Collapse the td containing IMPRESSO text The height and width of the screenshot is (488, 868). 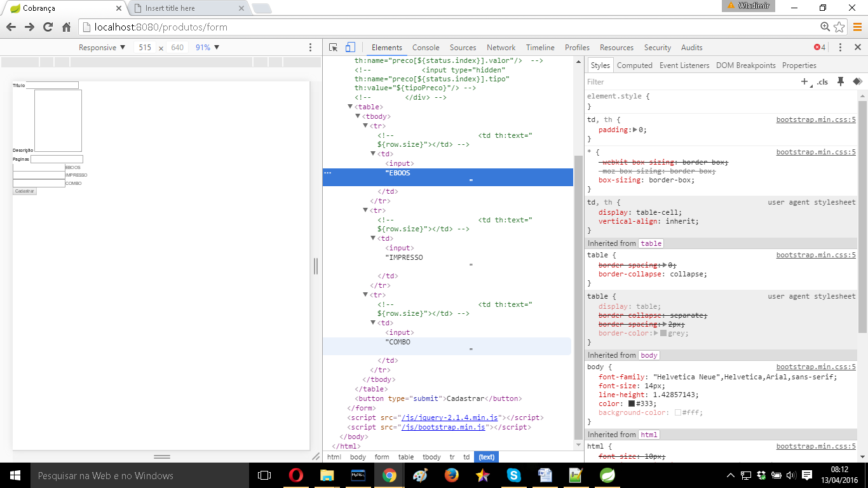click(373, 238)
